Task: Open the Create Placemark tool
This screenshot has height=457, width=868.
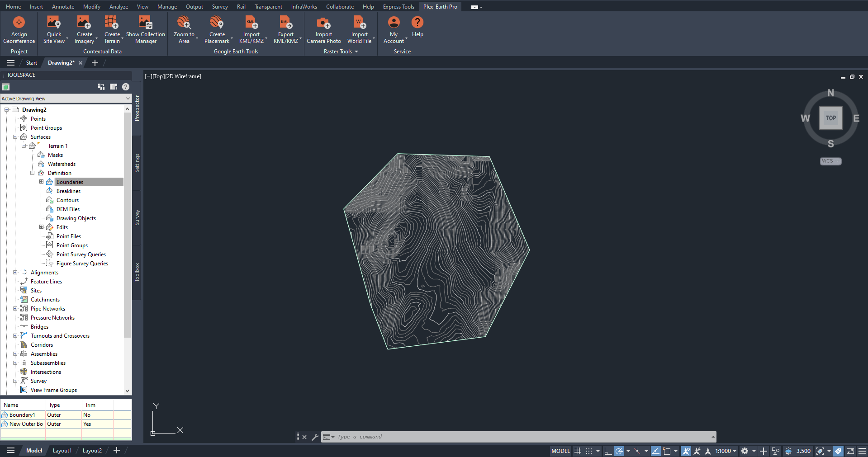Action: [217, 23]
